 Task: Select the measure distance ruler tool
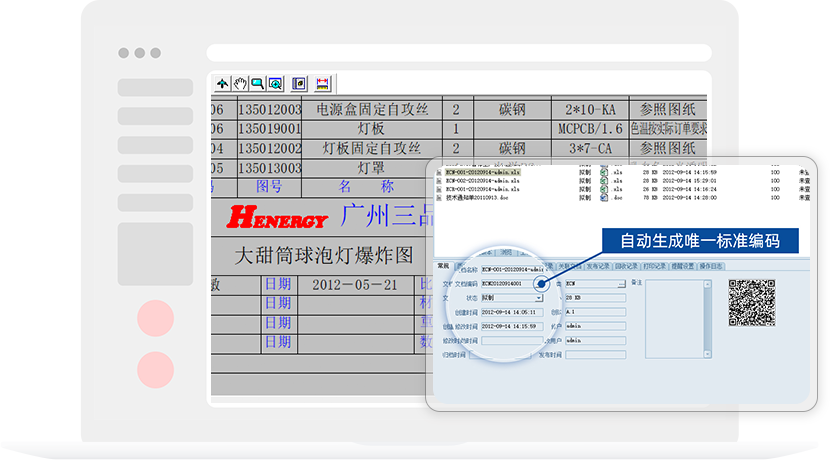[322, 84]
